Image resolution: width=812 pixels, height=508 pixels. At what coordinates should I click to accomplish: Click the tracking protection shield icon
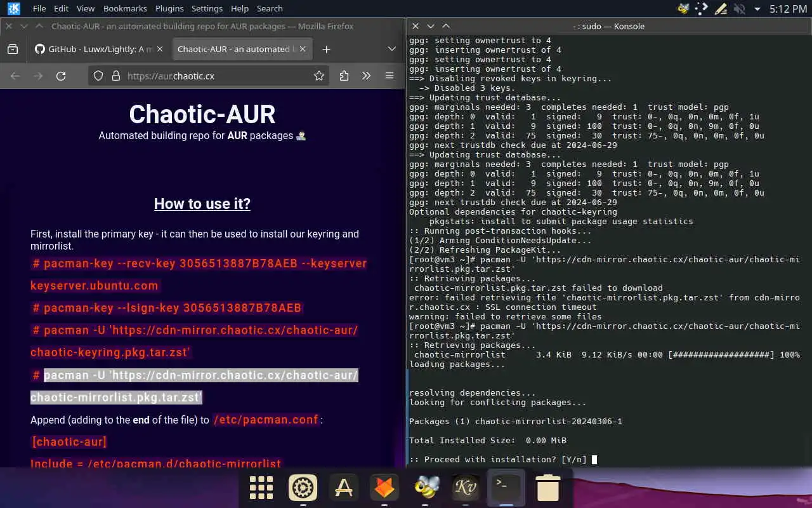click(98, 76)
